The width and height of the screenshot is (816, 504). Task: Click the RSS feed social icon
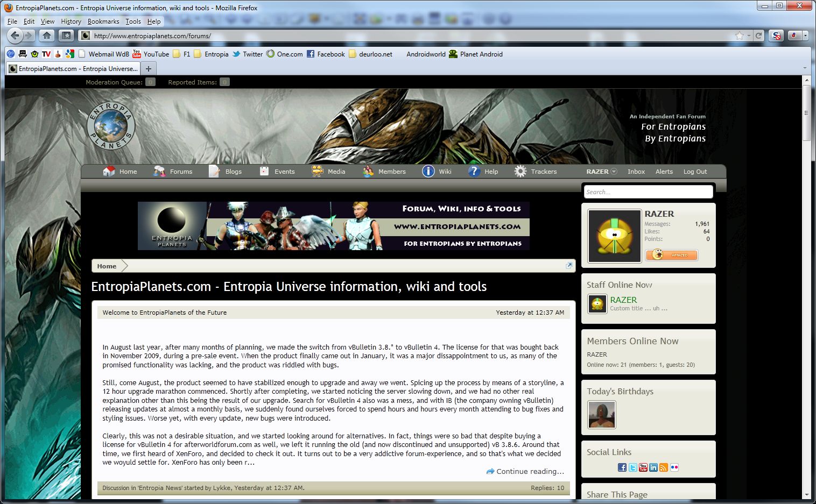pos(664,467)
